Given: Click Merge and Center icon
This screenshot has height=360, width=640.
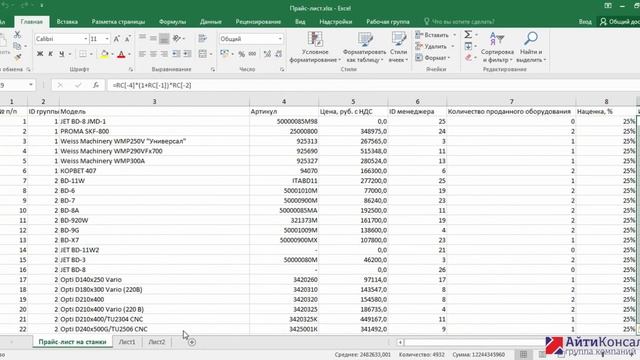Looking at the screenshot, I should (203, 54).
